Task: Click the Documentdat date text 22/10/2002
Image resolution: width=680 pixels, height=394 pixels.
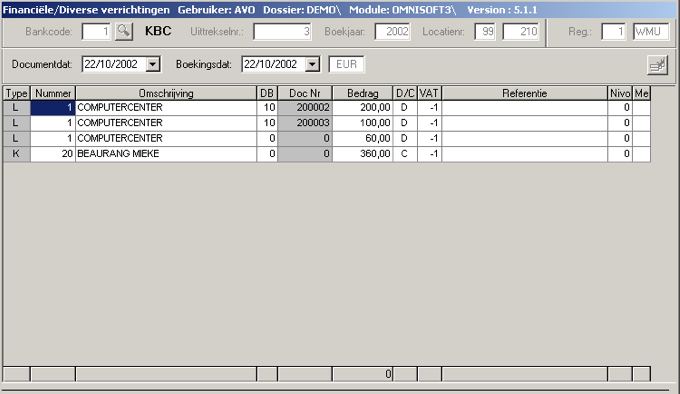Action: point(111,65)
